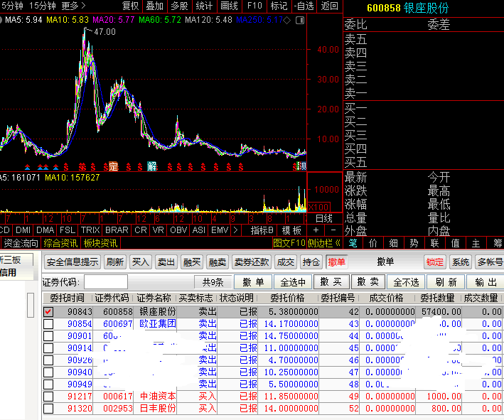The width and height of the screenshot is (504, 420).
Task: Click 撤 卖 to cancel sell orders
Action: pyautogui.click(x=368, y=282)
